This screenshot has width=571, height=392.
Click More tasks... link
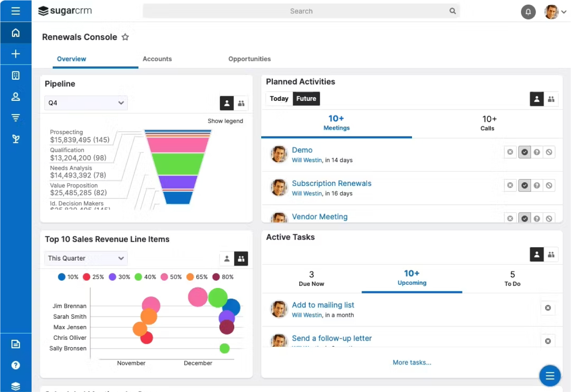pyautogui.click(x=412, y=362)
